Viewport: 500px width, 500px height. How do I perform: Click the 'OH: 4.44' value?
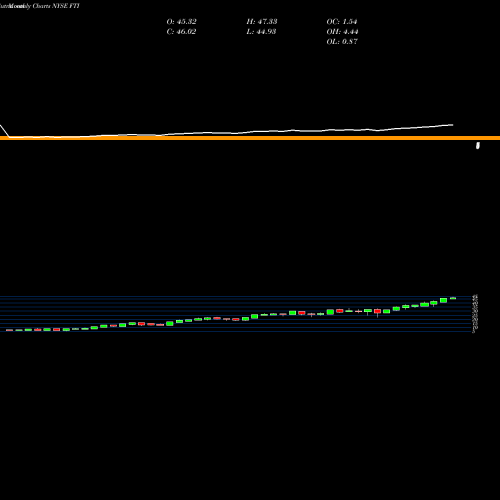(x=342, y=32)
